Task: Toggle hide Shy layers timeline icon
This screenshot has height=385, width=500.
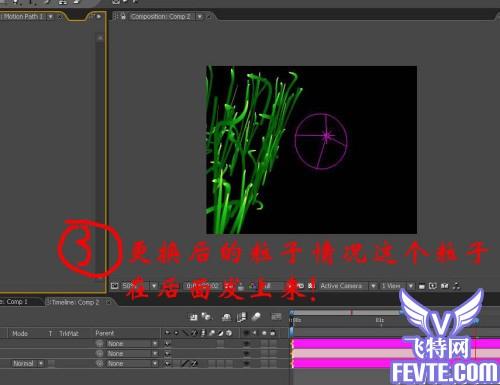Action: (226, 317)
